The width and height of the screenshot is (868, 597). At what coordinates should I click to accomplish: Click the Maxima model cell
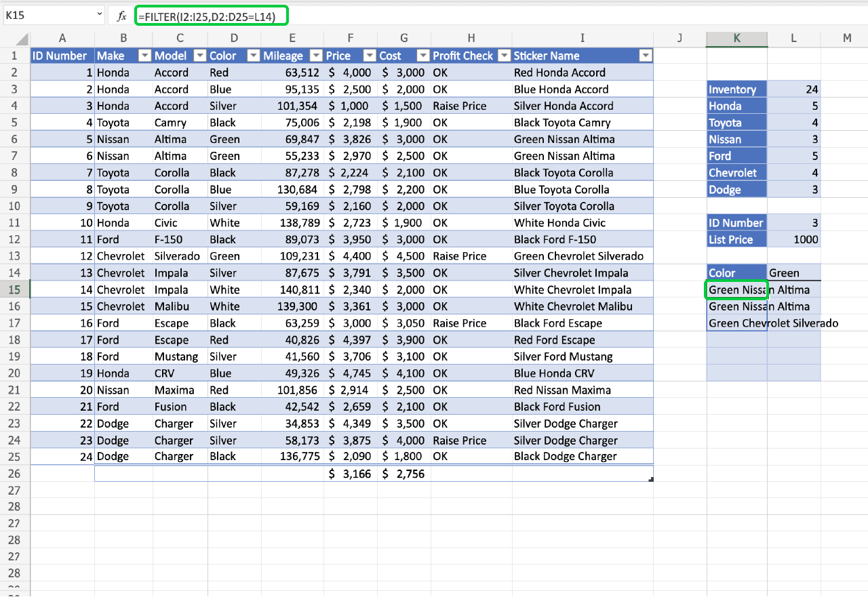coord(180,390)
